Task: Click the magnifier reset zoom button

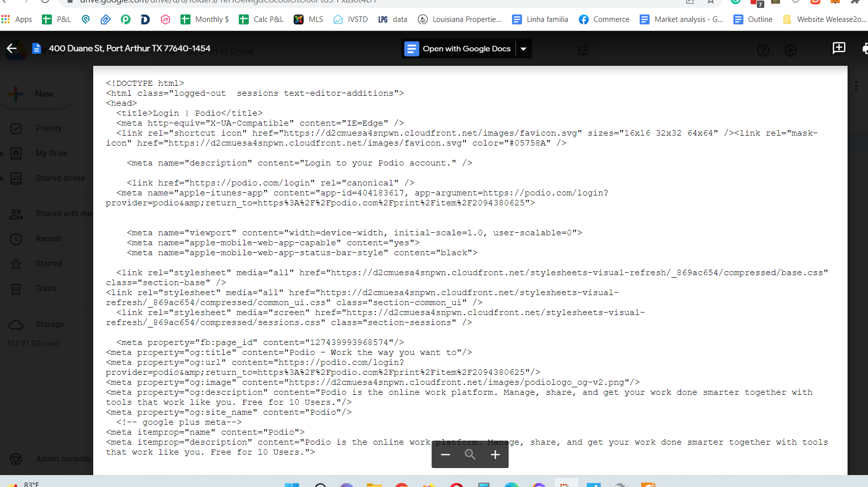Action: pos(470,455)
